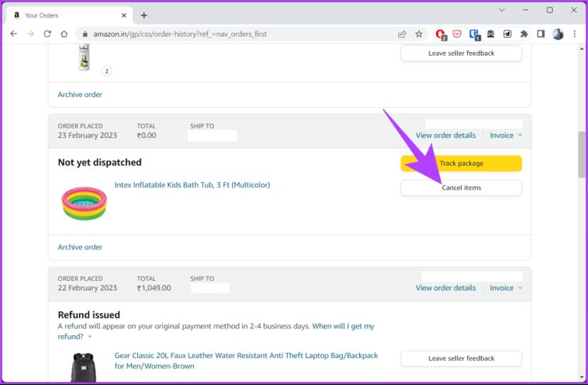Archive order link under the bath tub
The height and width of the screenshot is (385, 588).
[x=80, y=247]
